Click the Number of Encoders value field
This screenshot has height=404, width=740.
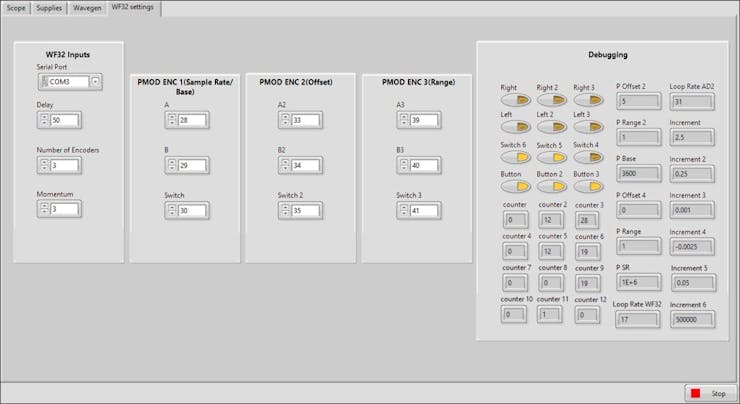pyautogui.click(x=64, y=165)
